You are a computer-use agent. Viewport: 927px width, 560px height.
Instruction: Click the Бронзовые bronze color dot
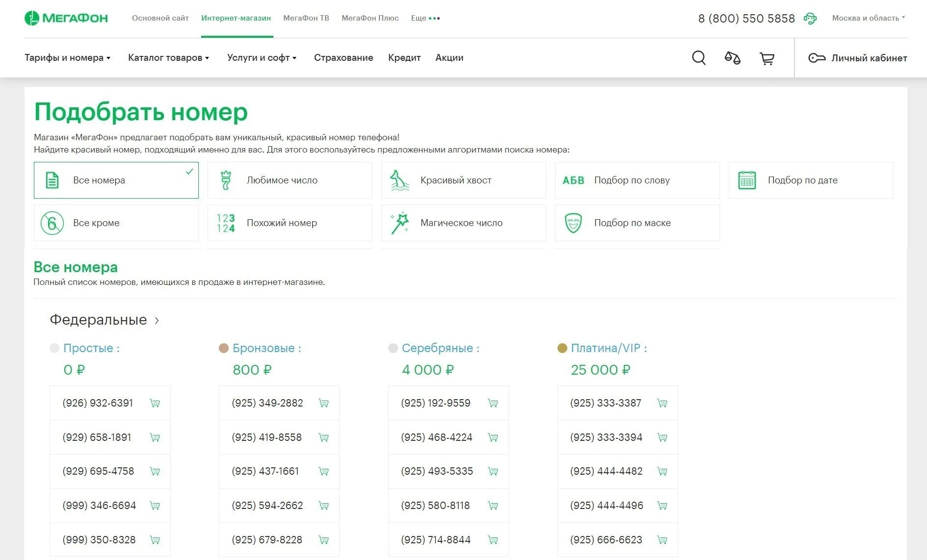pos(224,348)
